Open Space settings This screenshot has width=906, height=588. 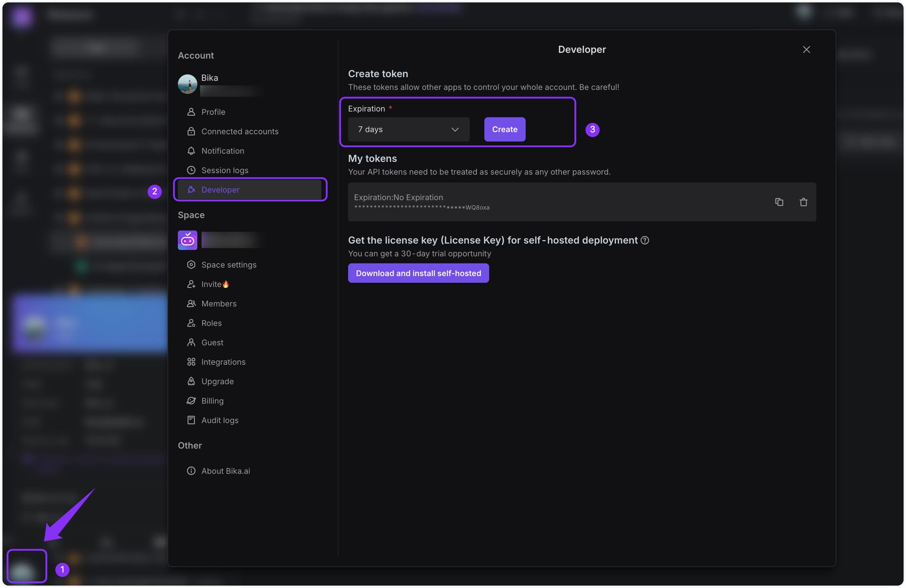(x=228, y=265)
